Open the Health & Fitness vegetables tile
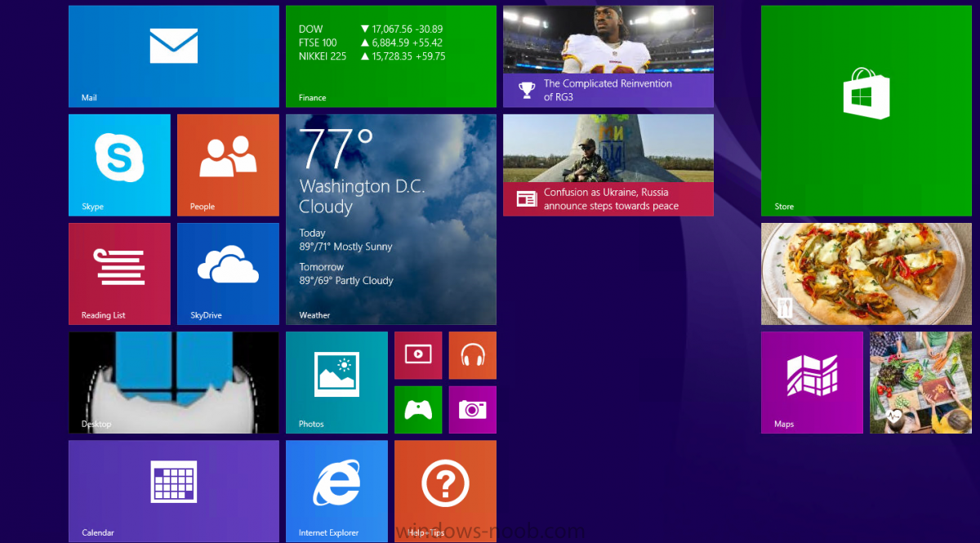The height and width of the screenshot is (543, 980). [920, 382]
